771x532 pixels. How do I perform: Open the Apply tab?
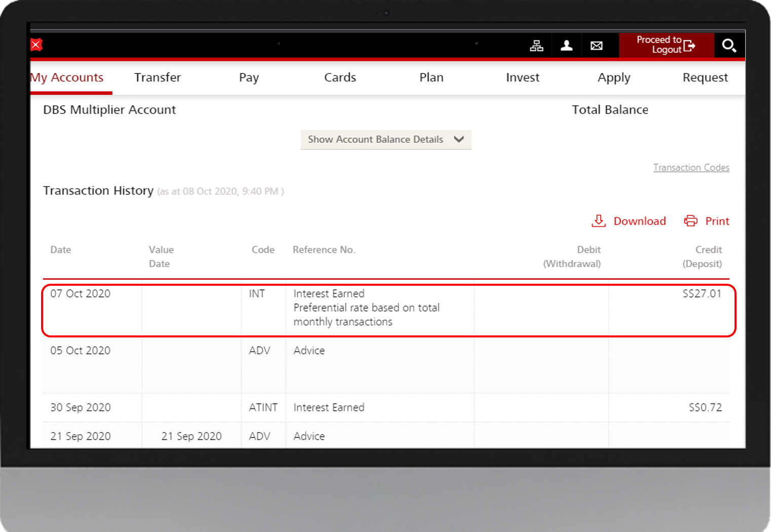tap(614, 78)
